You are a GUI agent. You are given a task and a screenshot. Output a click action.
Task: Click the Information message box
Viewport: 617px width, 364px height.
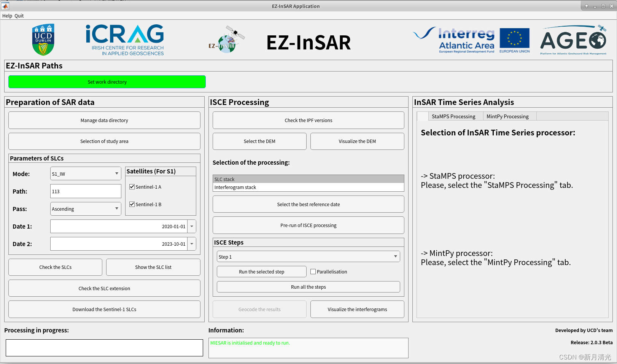click(308, 348)
